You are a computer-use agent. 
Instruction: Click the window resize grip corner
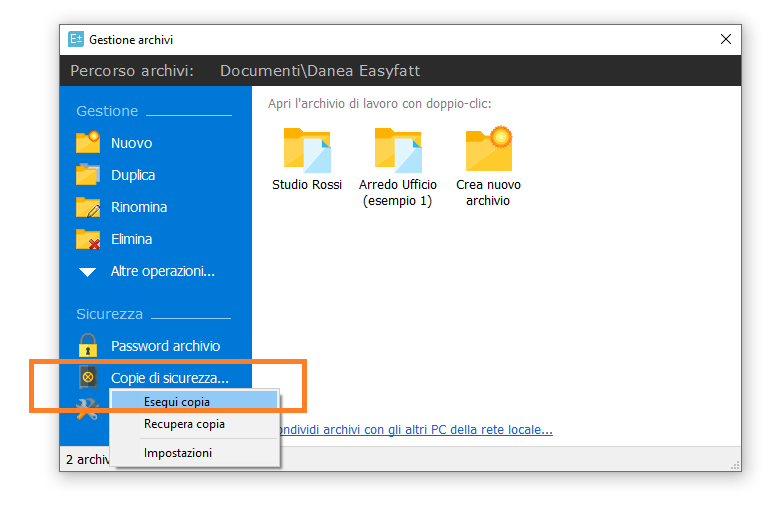tap(735, 465)
